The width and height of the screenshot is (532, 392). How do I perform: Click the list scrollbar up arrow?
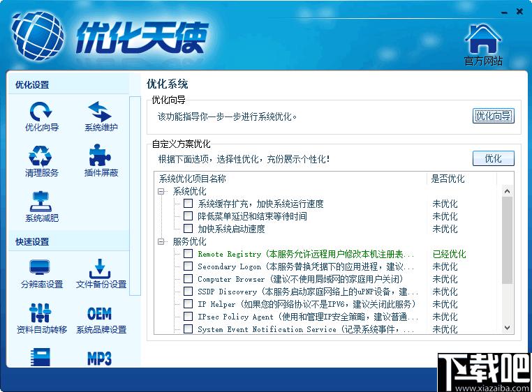pyautogui.click(x=508, y=191)
